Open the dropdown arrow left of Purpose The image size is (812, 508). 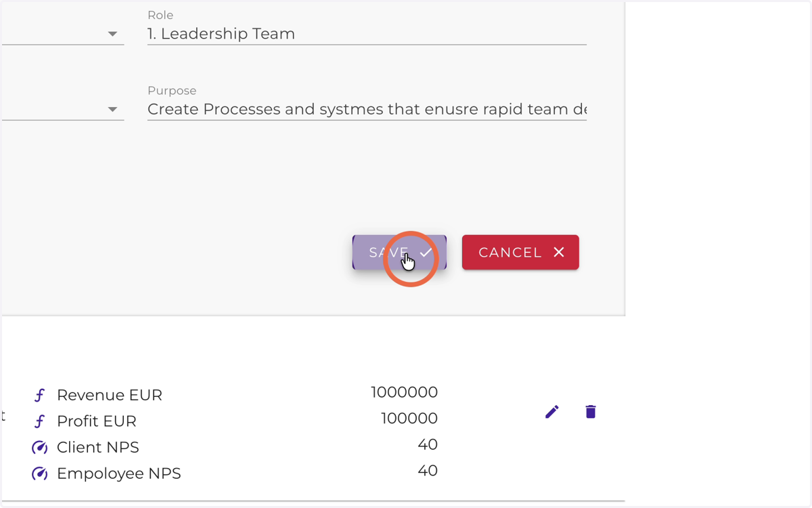click(113, 110)
